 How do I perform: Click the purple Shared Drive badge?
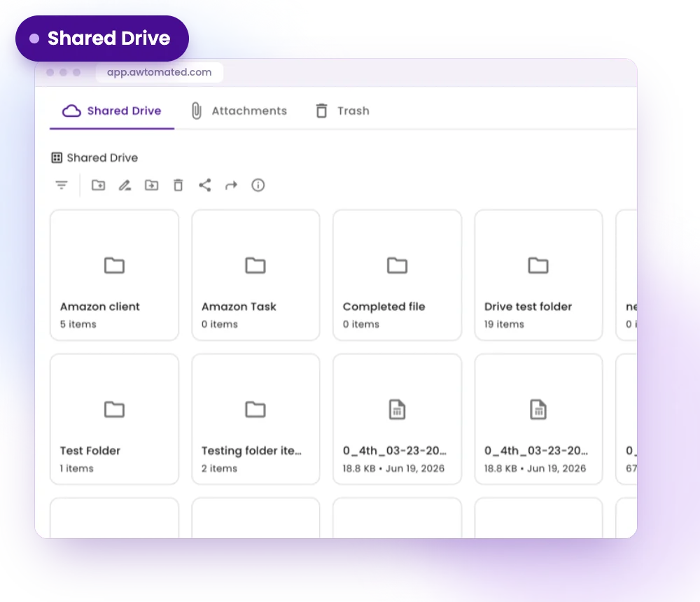point(101,38)
